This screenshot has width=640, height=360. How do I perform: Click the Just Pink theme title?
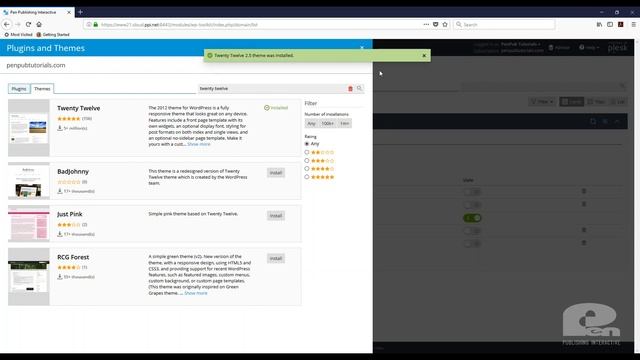tap(69, 214)
